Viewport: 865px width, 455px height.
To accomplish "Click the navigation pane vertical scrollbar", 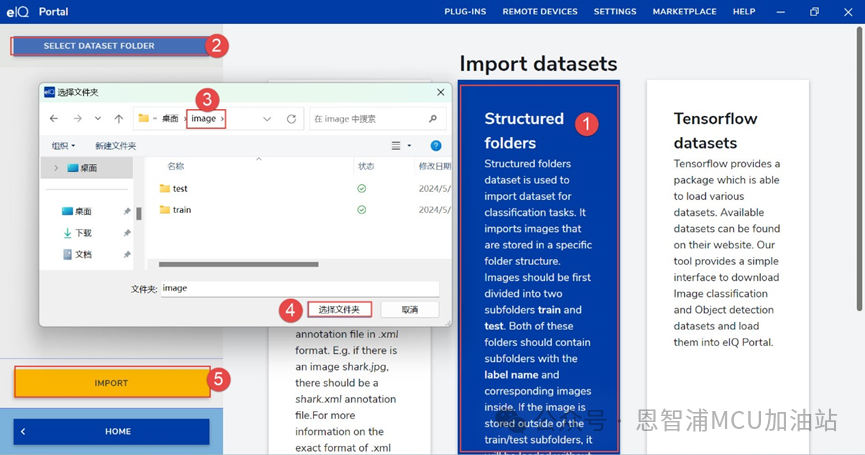I will 139,213.
